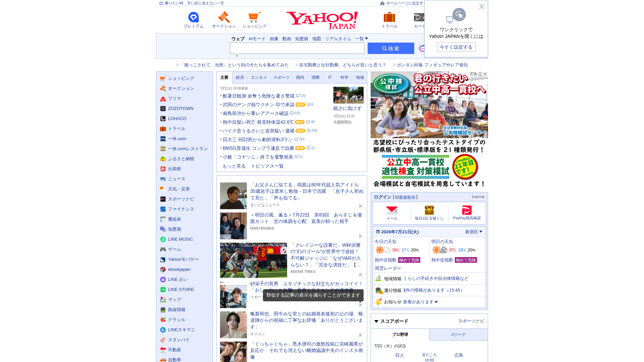Close the one-click setup popup

[x=482, y=7]
